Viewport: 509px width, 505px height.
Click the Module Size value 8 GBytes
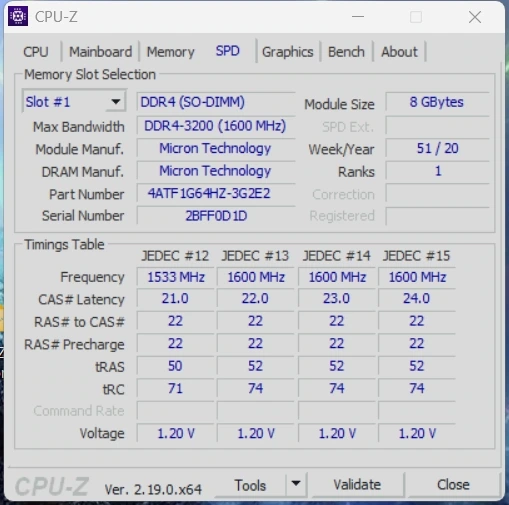pyautogui.click(x=437, y=102)
